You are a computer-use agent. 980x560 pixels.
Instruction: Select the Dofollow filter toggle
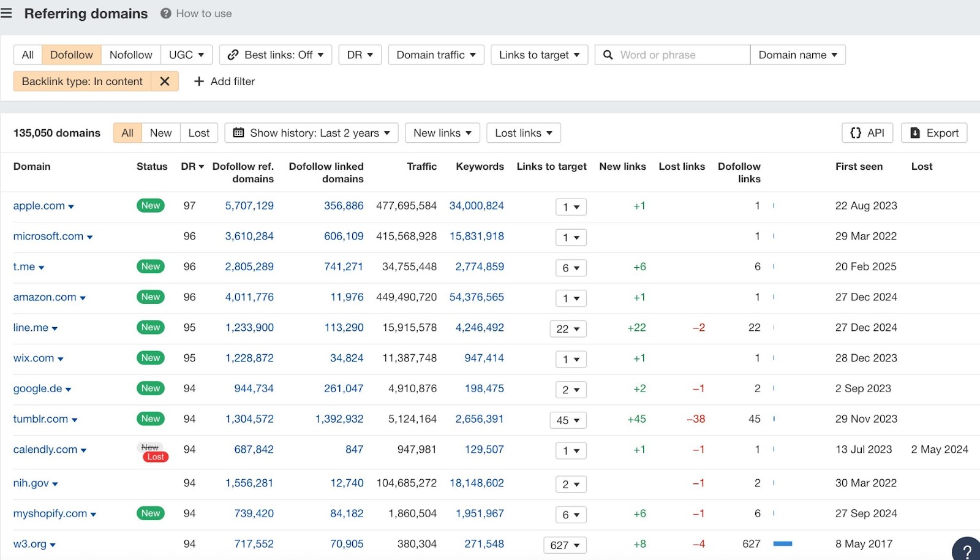coord(72,55)
